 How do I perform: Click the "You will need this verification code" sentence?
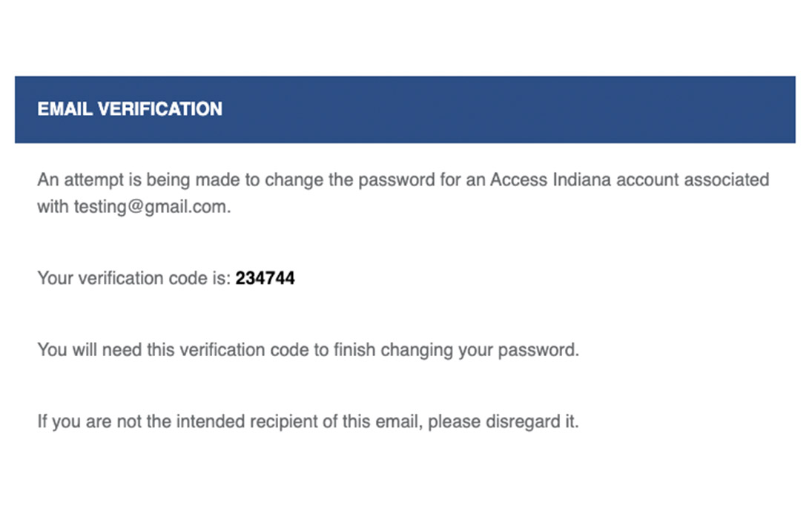(x=308, y=349)
